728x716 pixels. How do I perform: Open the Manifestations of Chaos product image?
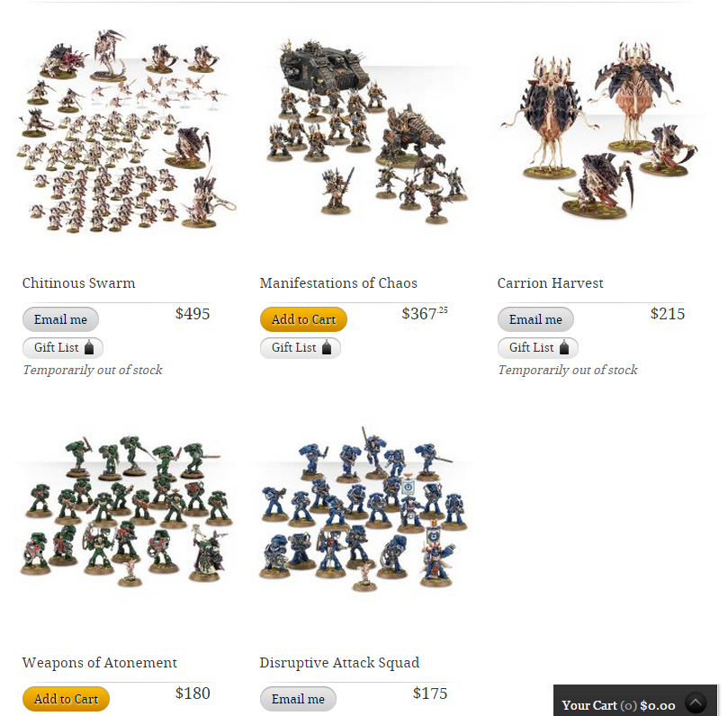pos(367,130)
